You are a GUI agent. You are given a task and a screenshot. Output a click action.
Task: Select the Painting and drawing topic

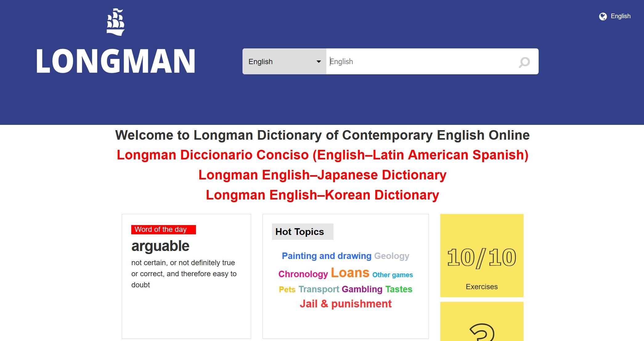click(x=326, y=256)
